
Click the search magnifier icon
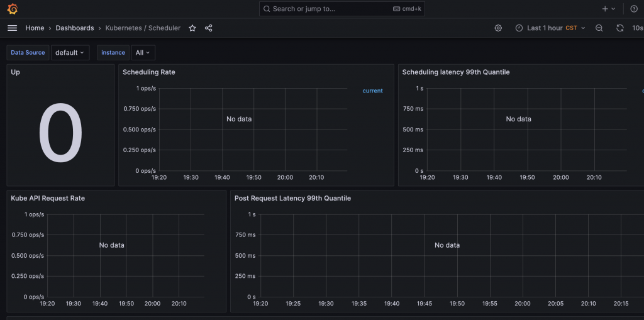tap(267, 9)
